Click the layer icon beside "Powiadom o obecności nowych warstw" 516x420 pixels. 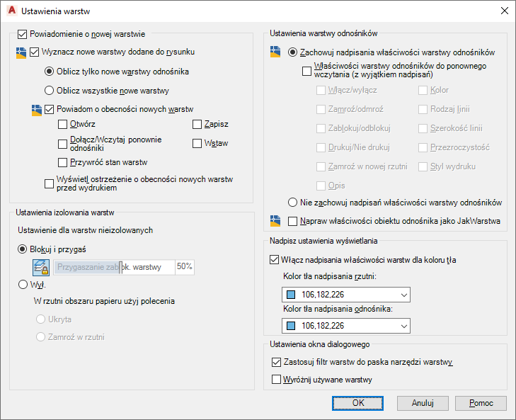pos(37,110)
